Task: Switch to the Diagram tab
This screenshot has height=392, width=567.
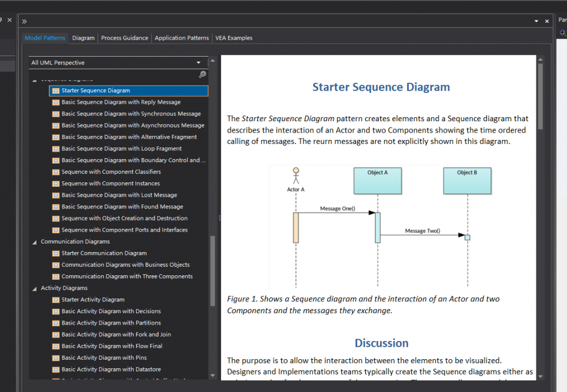Action: [83, 38]
